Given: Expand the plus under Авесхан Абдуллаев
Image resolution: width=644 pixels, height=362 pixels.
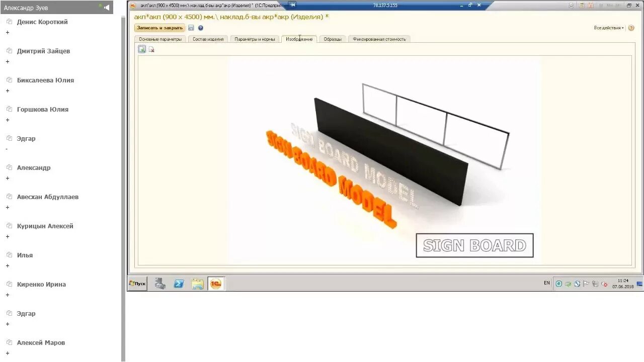Looking at the screenshot, I should [x=8, y=208].
